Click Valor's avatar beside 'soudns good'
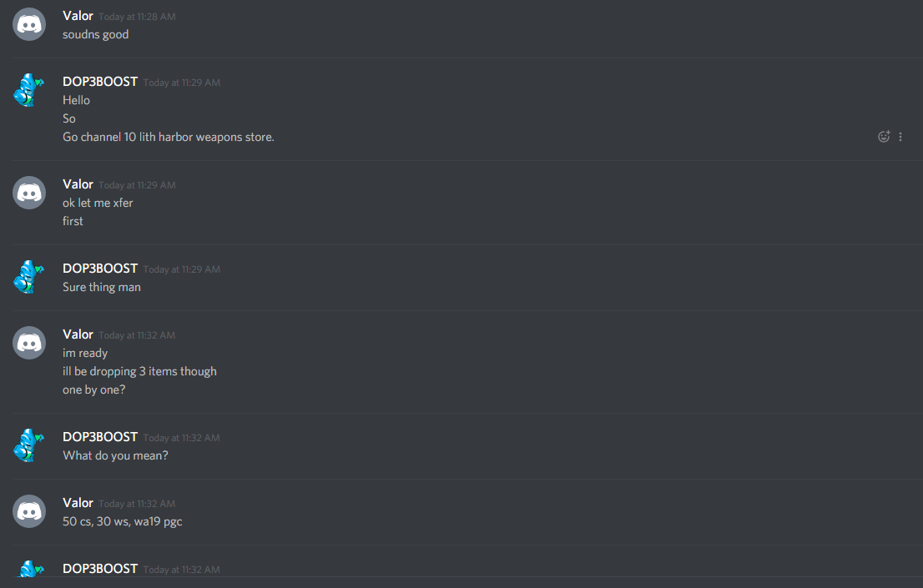Image resolution: width=923 pixels, height=588 pixels. tap(29, 24)
